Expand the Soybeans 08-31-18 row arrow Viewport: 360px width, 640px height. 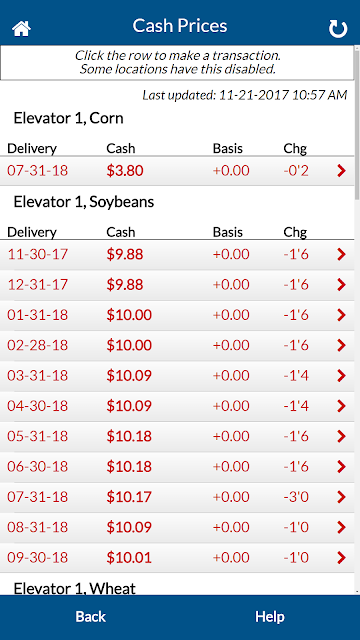(341, 527)
